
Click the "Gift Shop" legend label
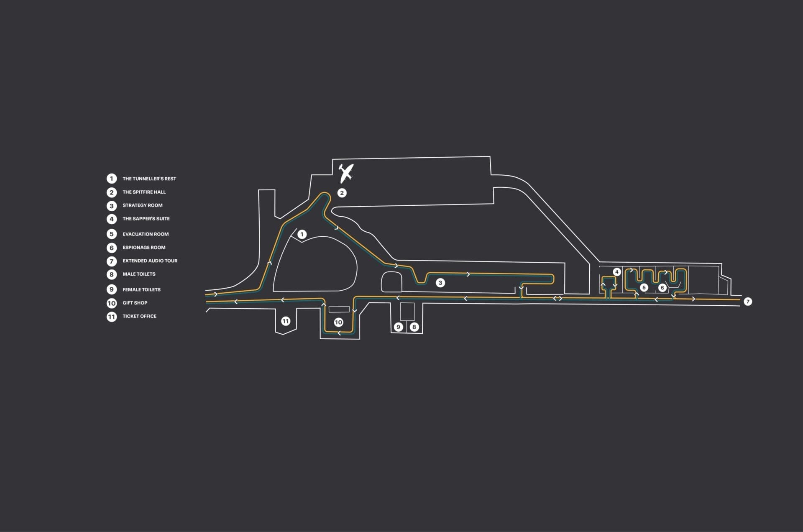coord(135,303)
